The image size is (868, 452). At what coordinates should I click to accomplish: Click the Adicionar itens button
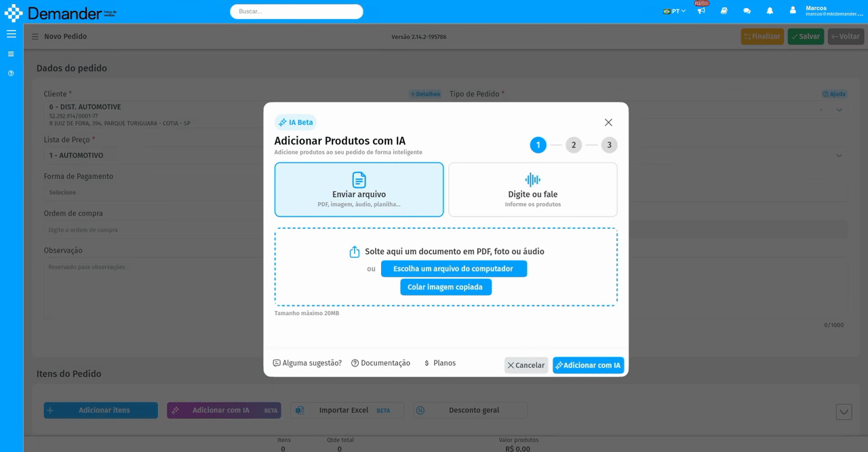[x=101, y=411]
